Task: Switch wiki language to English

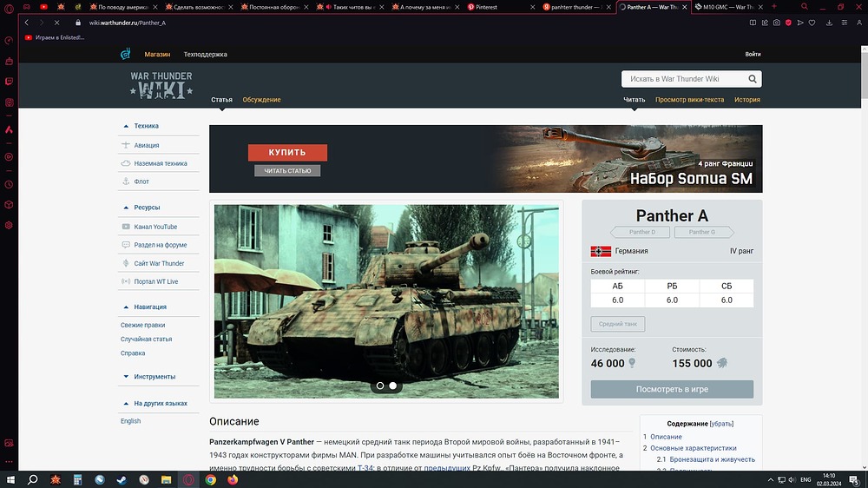Action: (x=131, y=421)
